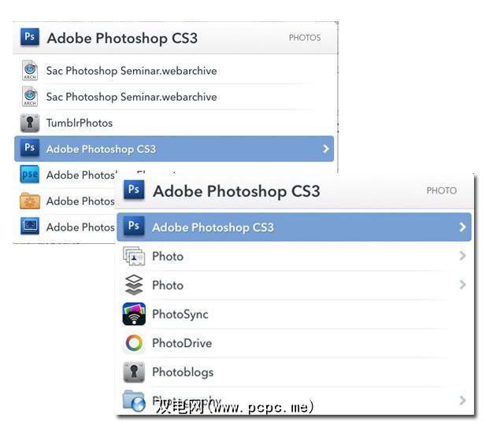Expand the first Photo result chevron
The image size is (504, 425).
pos(462,257)
